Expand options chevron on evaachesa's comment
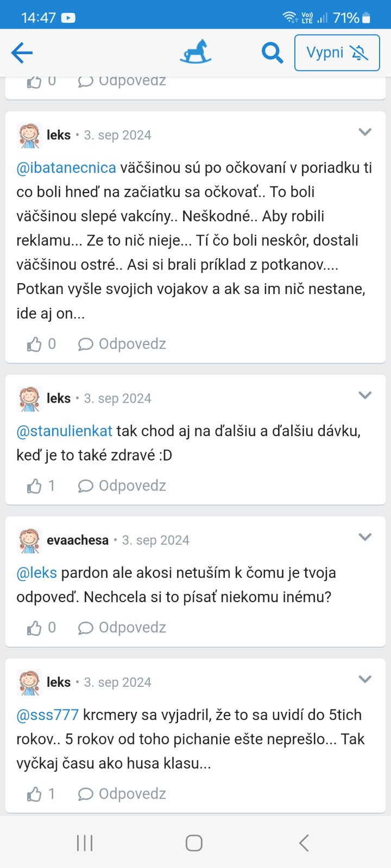 pos(365,537)
